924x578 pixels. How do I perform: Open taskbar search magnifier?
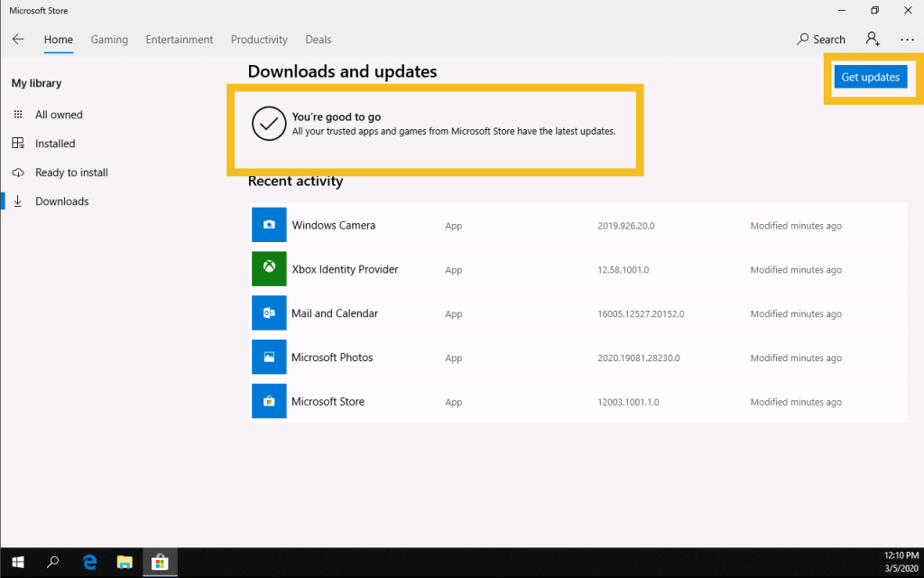(53, 563)
